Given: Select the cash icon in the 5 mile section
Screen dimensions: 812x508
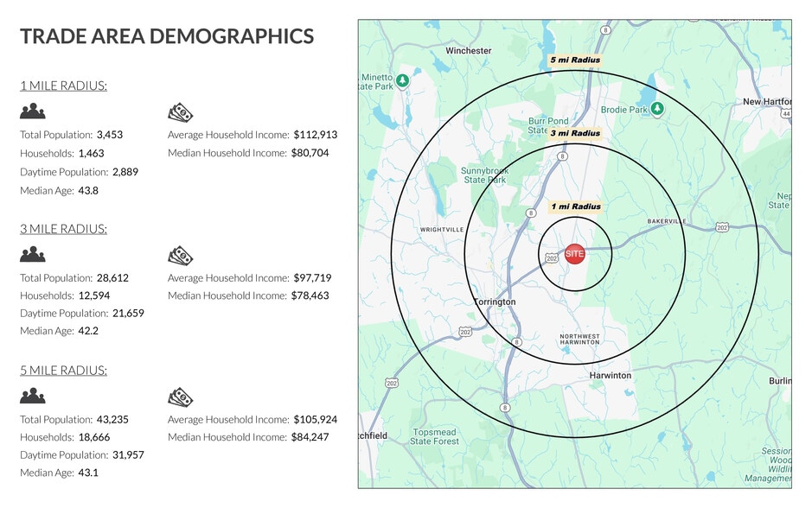Looking at the screenshot, I should 180,396.
